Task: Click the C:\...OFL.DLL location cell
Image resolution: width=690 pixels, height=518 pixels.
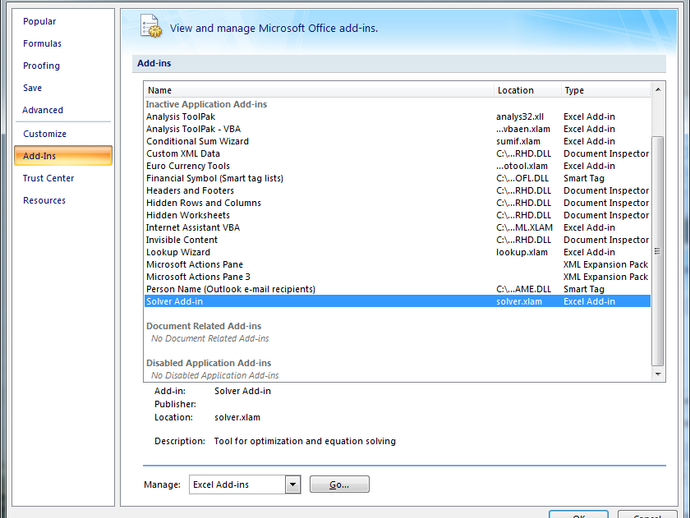Action: [522, 178]
